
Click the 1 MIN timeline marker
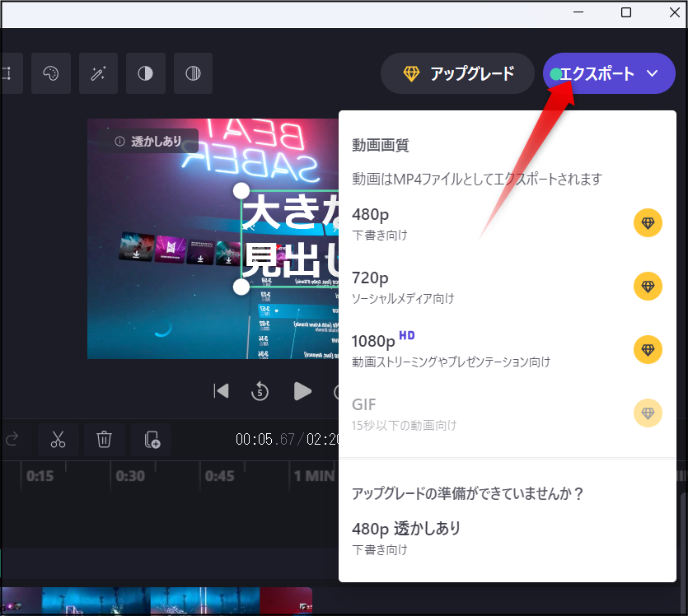tap(314, 476)
